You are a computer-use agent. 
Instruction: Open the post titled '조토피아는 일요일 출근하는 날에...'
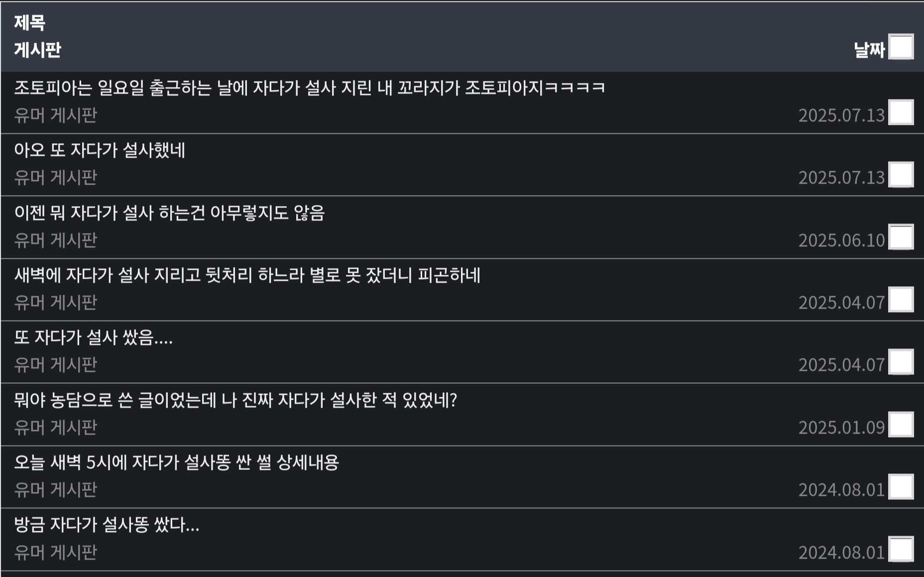click(x=309, y=88)
